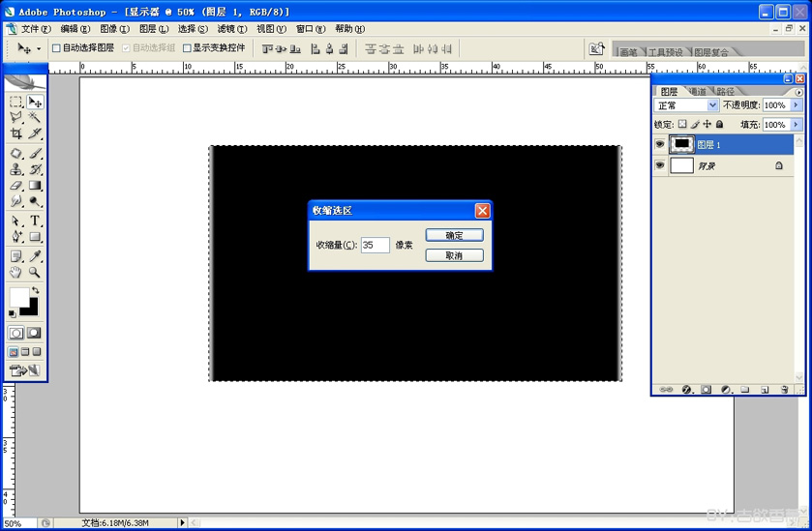Image resolution: width=812 pixels, height=531 pixels.
Task: Select the Pen tool
Action: pyautogui.click(x=16, y=237)
